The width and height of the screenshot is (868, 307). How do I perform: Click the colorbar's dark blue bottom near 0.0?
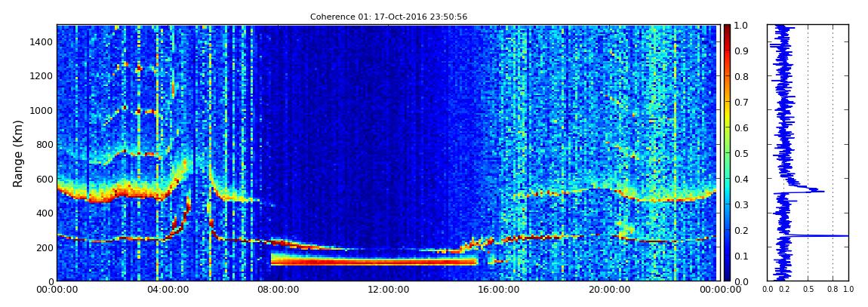tap(727, 277)
